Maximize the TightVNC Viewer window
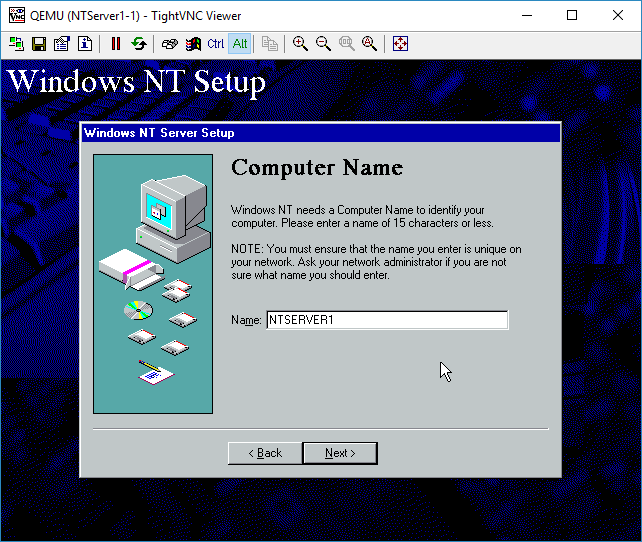The width and height of the screenshot is (642, 542). pyautogui.click(x=572, y=15)
